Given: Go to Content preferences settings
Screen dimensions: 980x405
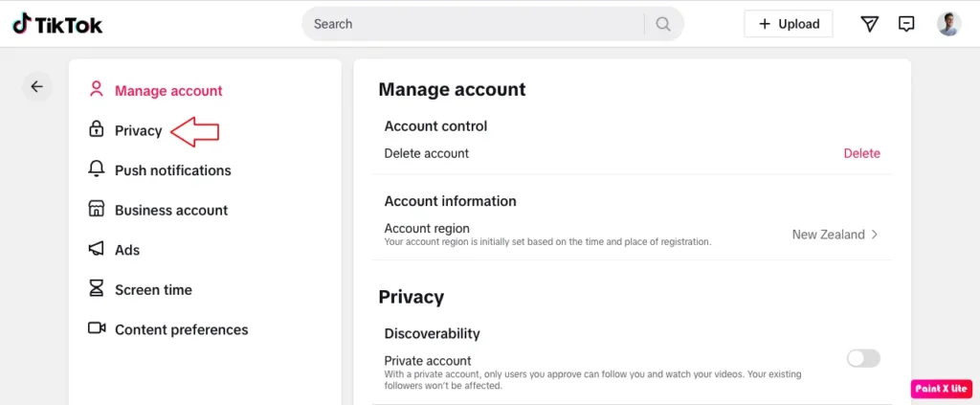Looking at the screenshot, I should 181,329.
